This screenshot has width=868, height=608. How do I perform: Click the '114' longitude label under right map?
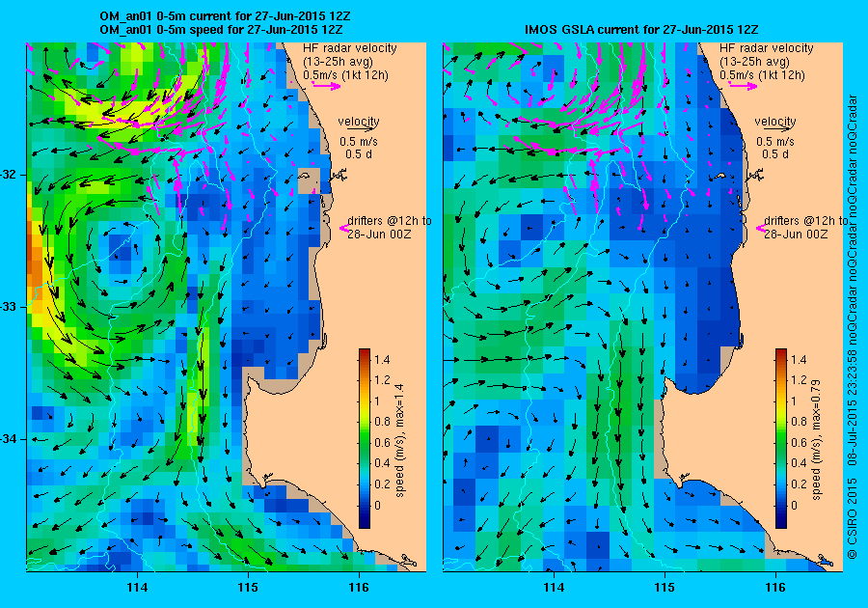point(554,588)
